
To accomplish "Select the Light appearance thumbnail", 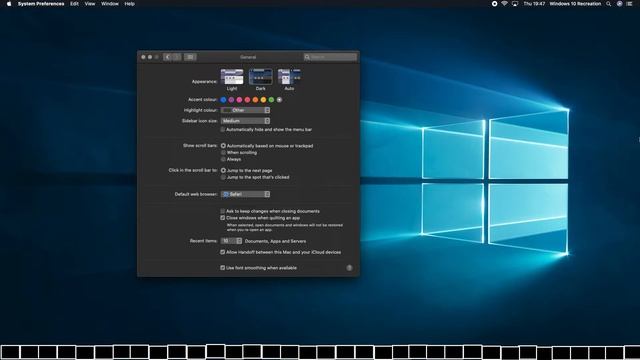I will point(232,77).
